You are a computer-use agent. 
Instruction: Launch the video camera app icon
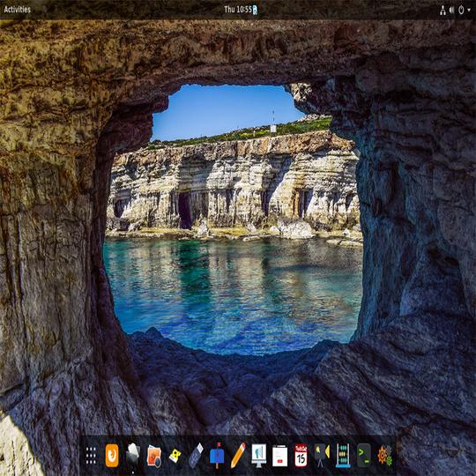click(x=322, y=456)
